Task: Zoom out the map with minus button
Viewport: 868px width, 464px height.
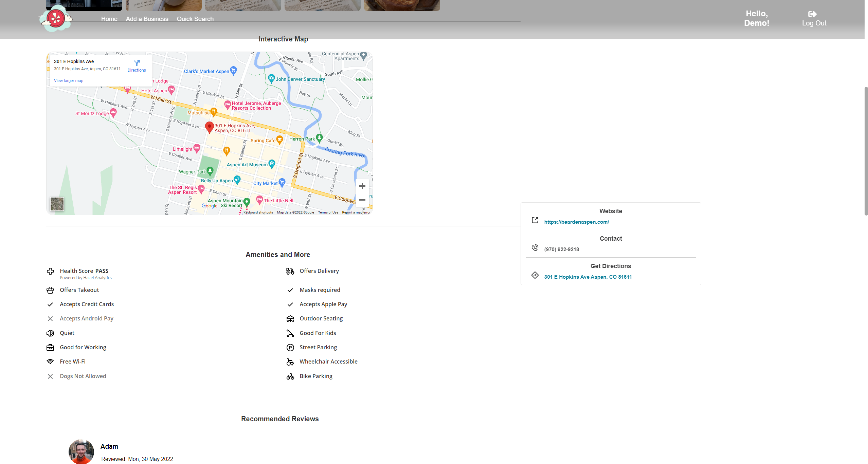Action: (x=362, y=200)
